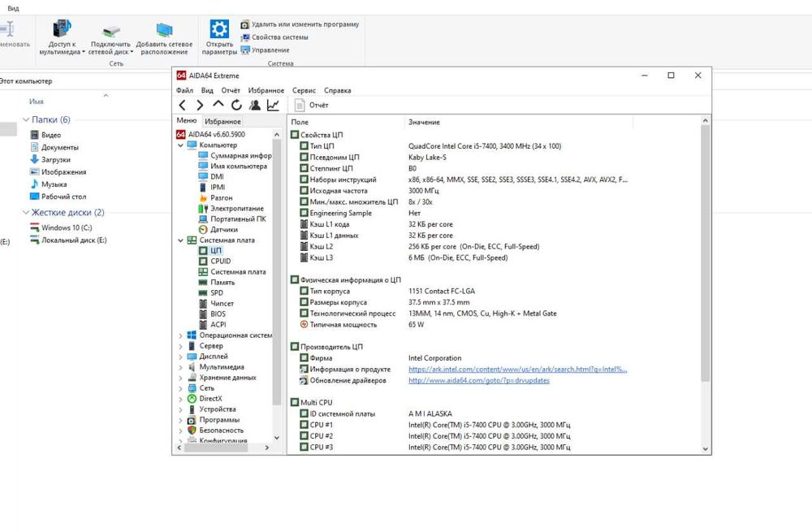Open the aida64.com driver updates link
Image resolution: width=812 pixels, height=532 pixels.
(x=479, y=380)
